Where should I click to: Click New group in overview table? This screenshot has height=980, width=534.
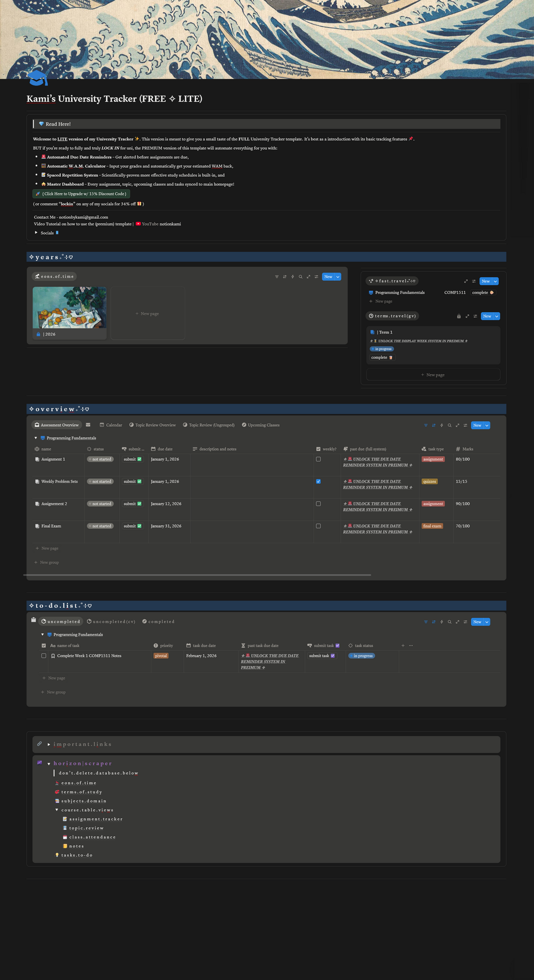(47, 562)
